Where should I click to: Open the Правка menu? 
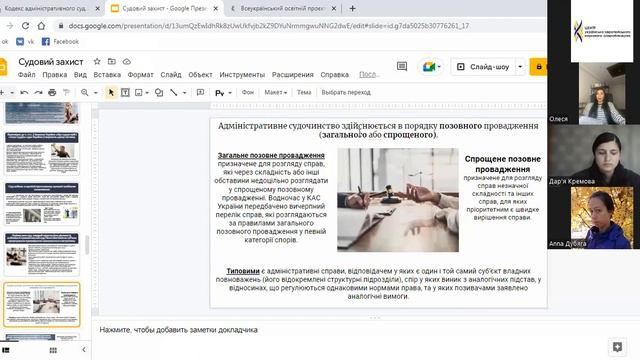55,75
